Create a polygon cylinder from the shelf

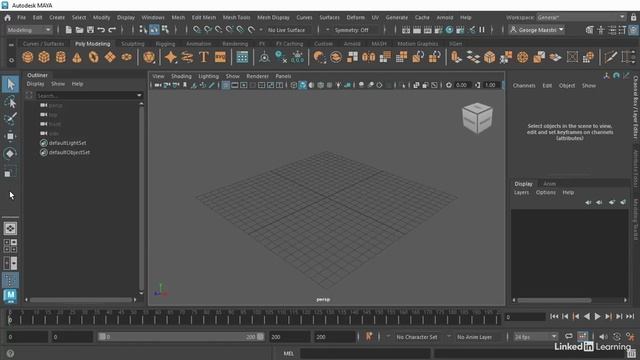click(60, 57)
